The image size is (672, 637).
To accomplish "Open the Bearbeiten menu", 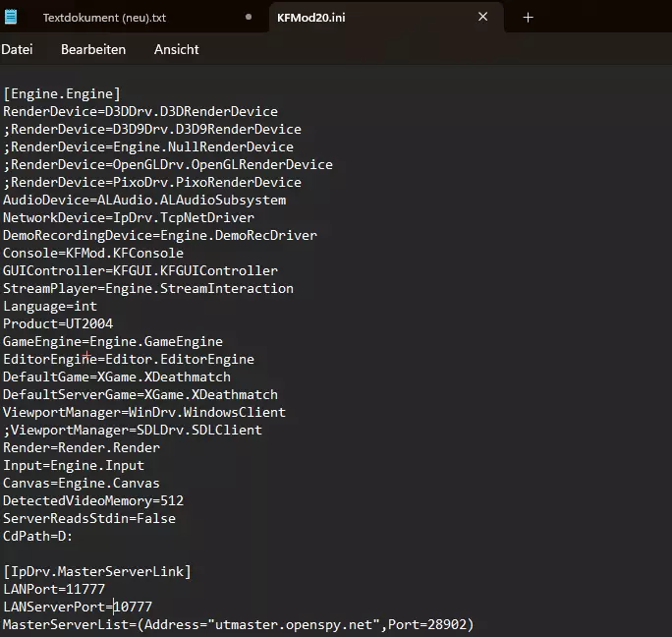I will [x=93, y=49].
